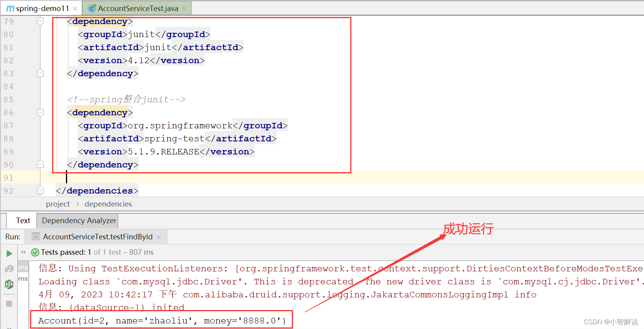Collapse the fold end marker at line 83
The width and height of the screenshot is (644, 329).
pyautogui.click(x=40, y=73)
